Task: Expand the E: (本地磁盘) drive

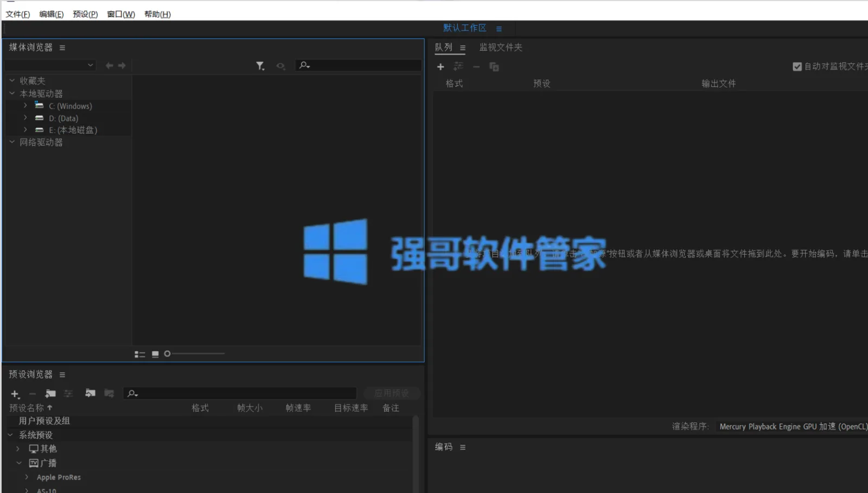Action: (x=25, y=129)
